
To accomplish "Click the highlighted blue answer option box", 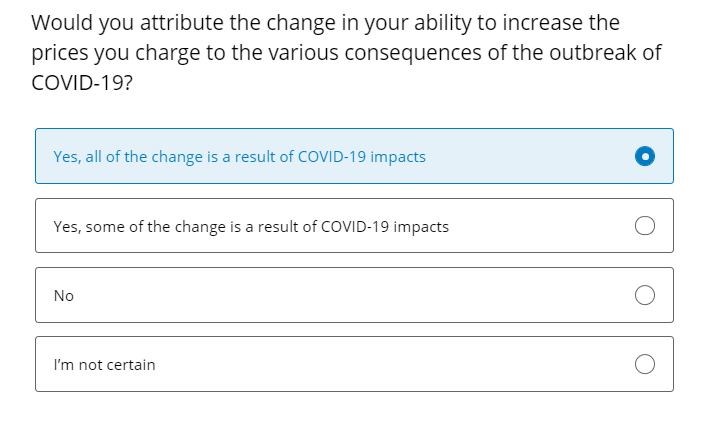I will point(355,156).
